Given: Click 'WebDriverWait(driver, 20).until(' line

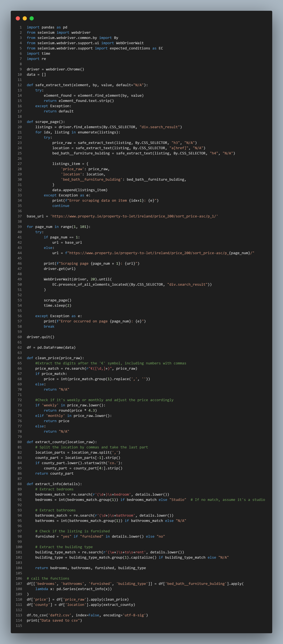Looking at the screenshot, I should tap(78, 279).
